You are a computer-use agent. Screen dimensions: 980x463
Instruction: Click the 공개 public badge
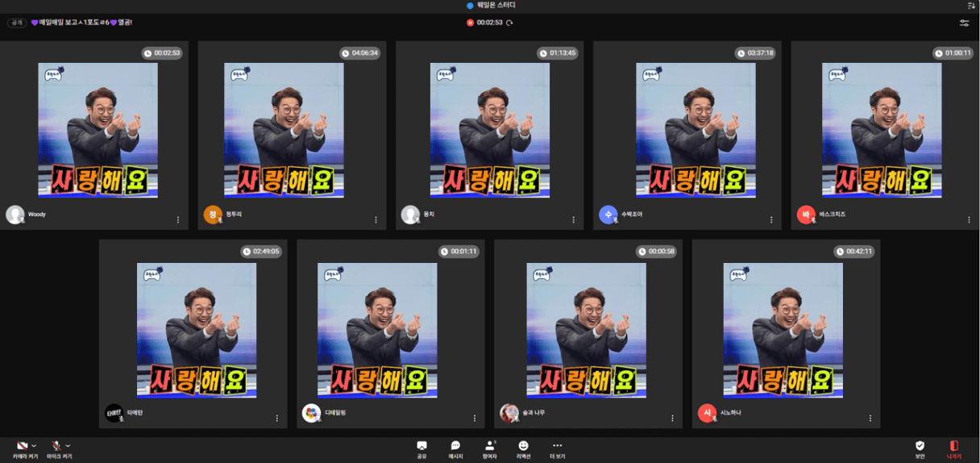[x=17, y=23]
